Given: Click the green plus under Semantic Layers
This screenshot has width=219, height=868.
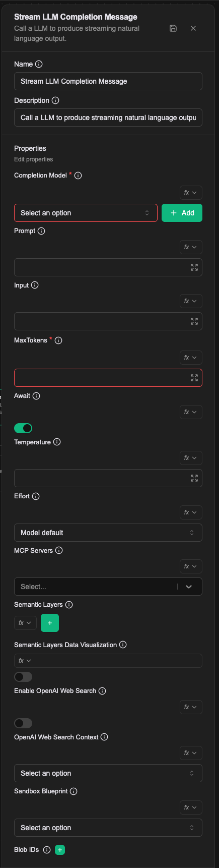Looking at the screenshot, I should point(50,623).
